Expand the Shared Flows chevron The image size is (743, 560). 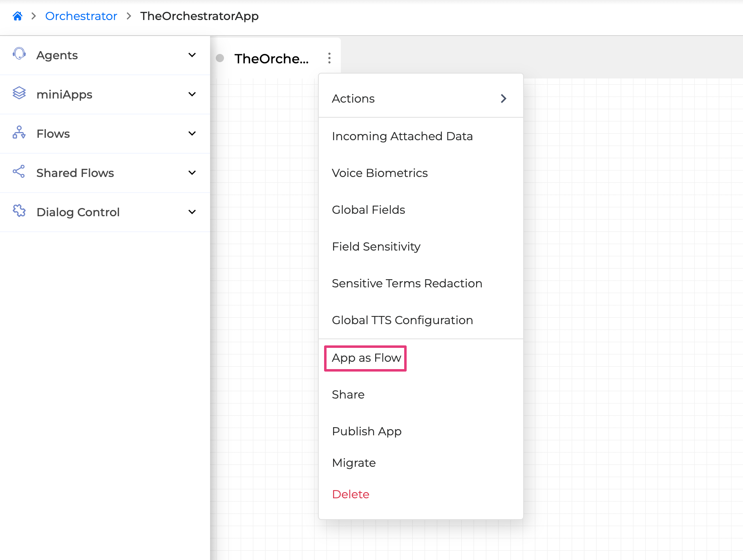pos(192,172)
